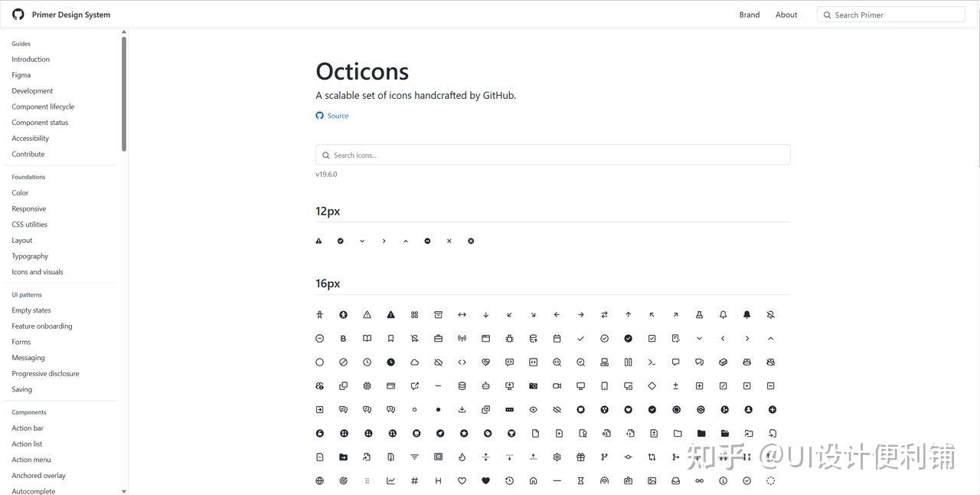Image resolution: width=980 pixels, height=495 pixels.
Task: Open the Figma guide link
Action: 21,75
